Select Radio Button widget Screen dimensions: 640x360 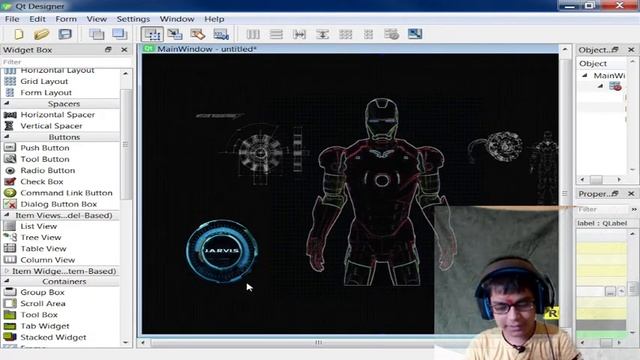[47, 170]
